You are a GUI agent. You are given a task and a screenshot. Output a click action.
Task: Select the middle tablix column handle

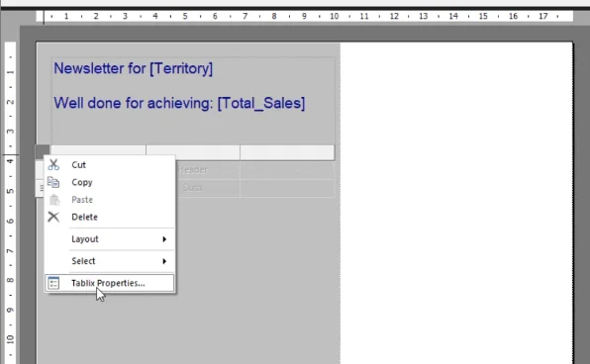193,152
